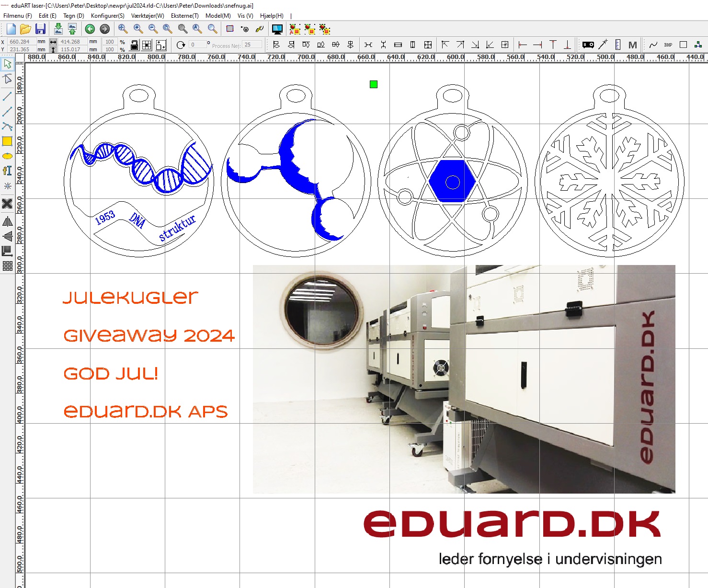Zoom out with the minus magnifier
Screen dimensions: 708x588
click(x=153, y=29)
